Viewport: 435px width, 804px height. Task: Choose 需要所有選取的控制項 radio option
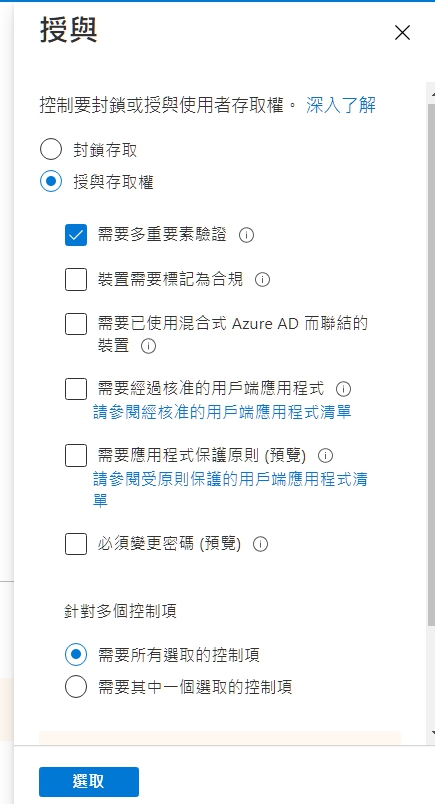(76, 655)
